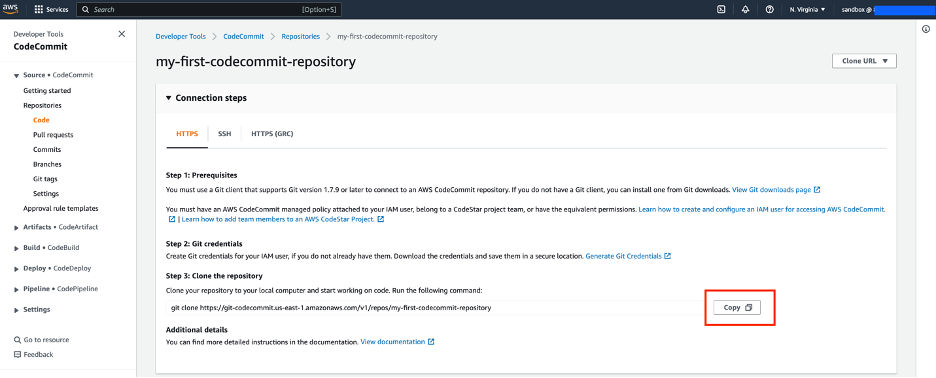Open the help question mark icon
Screen dimensions: 936x378
[769, 10]
